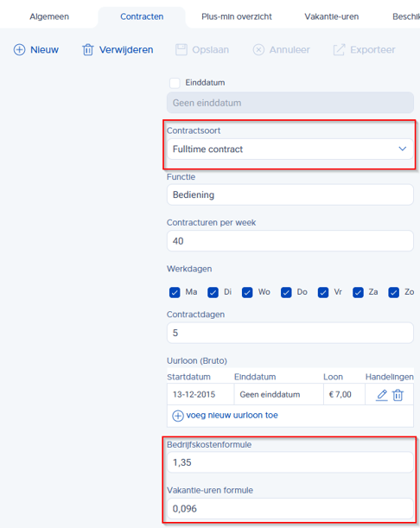Open the Vakantie-uren tab
The height and width of the screenshot is (528, 420).
331,16
